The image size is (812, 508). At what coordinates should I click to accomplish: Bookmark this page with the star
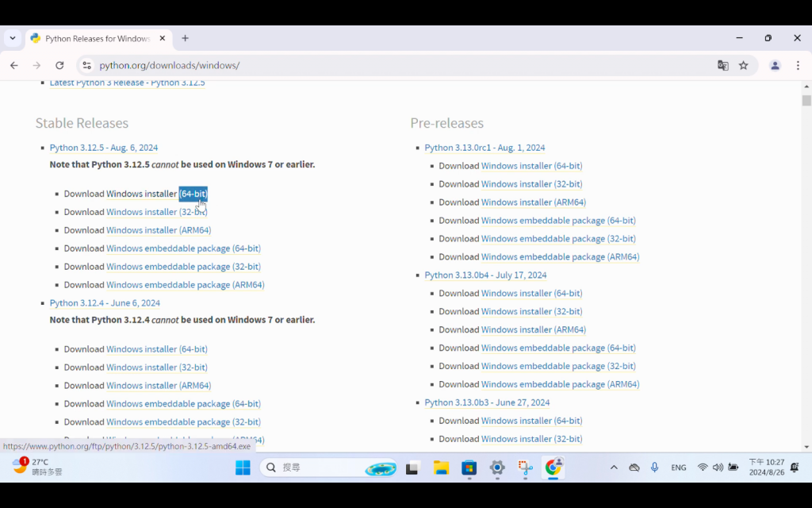point(744,65)
